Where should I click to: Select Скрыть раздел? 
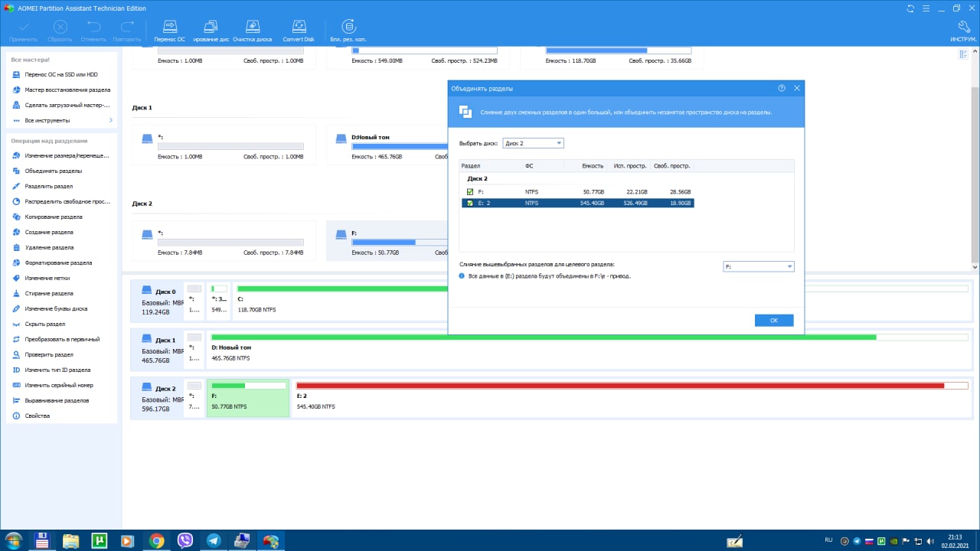[38, 324]
